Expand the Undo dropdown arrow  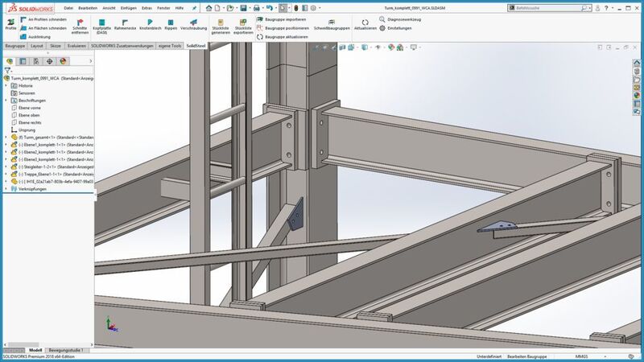275,8
